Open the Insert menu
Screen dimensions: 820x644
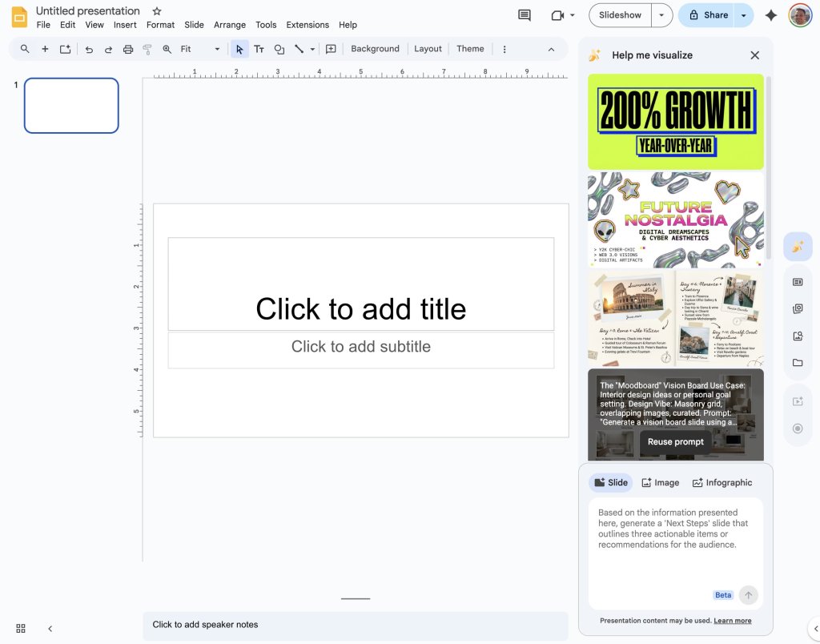pyautogui.click(x=125, y=25)
